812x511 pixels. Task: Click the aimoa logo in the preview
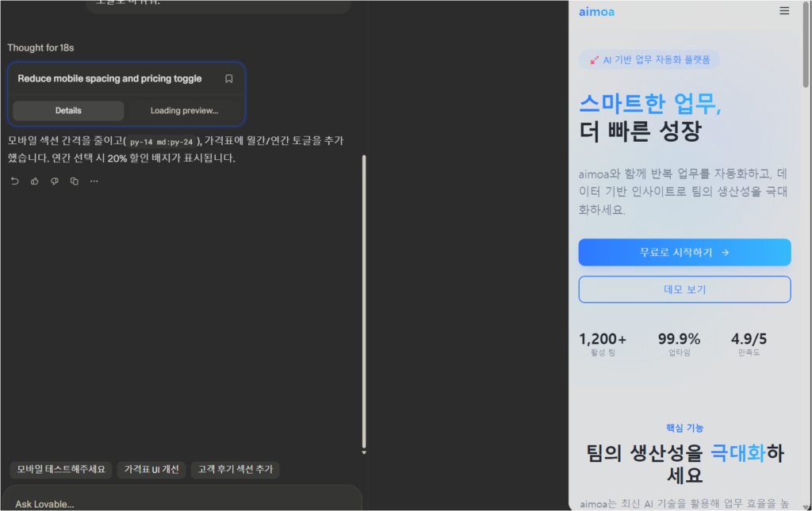(596, 12)
